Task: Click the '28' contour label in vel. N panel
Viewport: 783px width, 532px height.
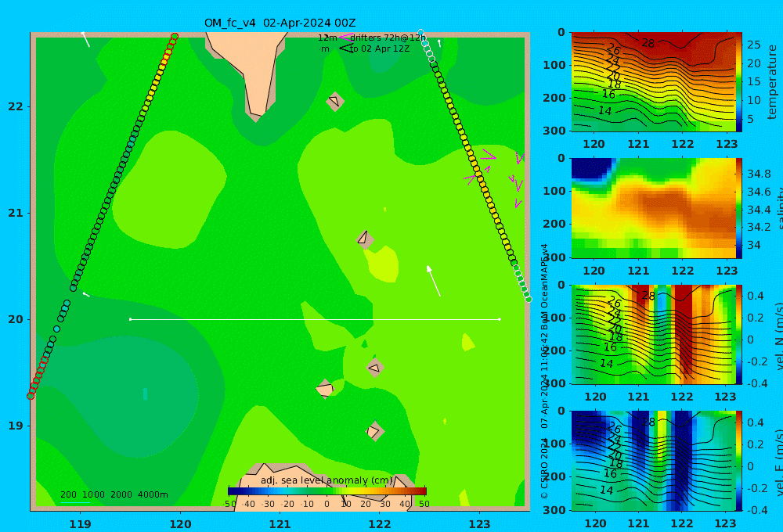Action: coord(648,296)
